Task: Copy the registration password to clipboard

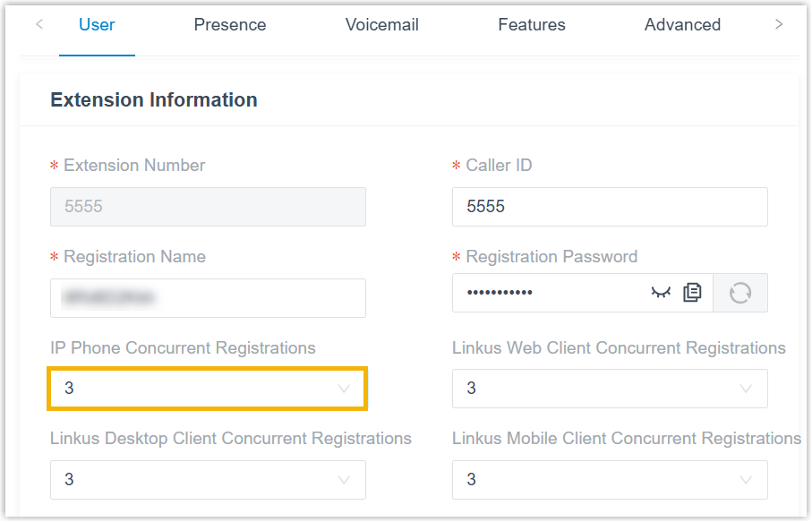Action: tap(692, 293)
